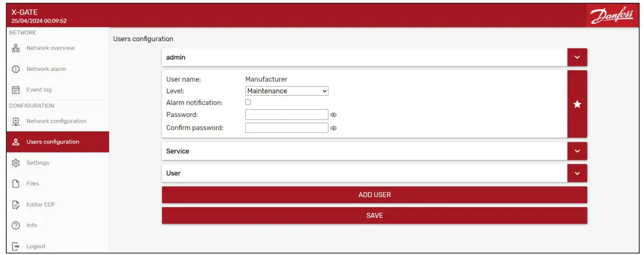Click the User row title

tap(173, 173)
